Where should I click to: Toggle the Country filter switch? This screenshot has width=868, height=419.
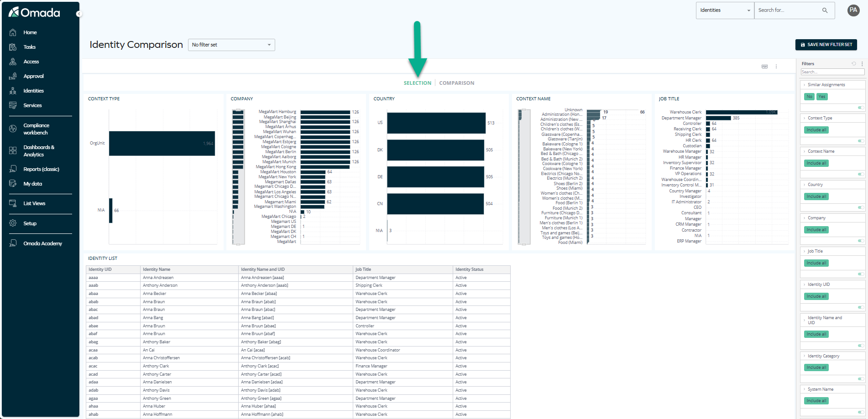[861, 207]
